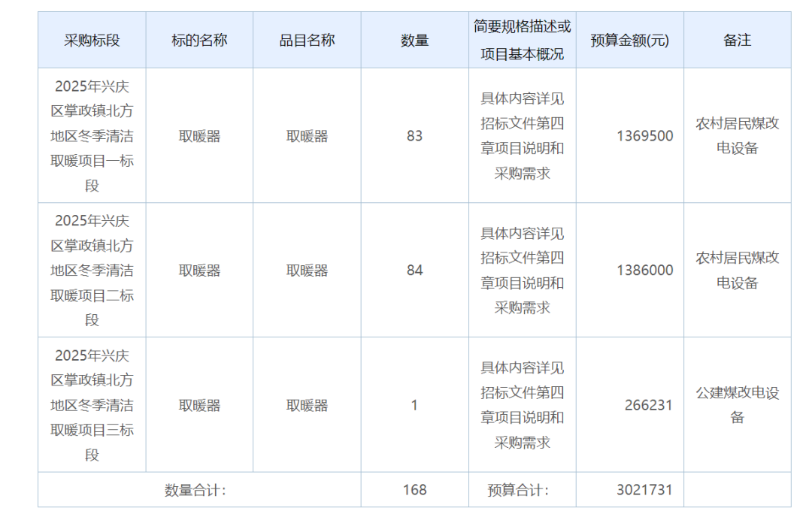Click budget amount 1369500

(645, 135)
